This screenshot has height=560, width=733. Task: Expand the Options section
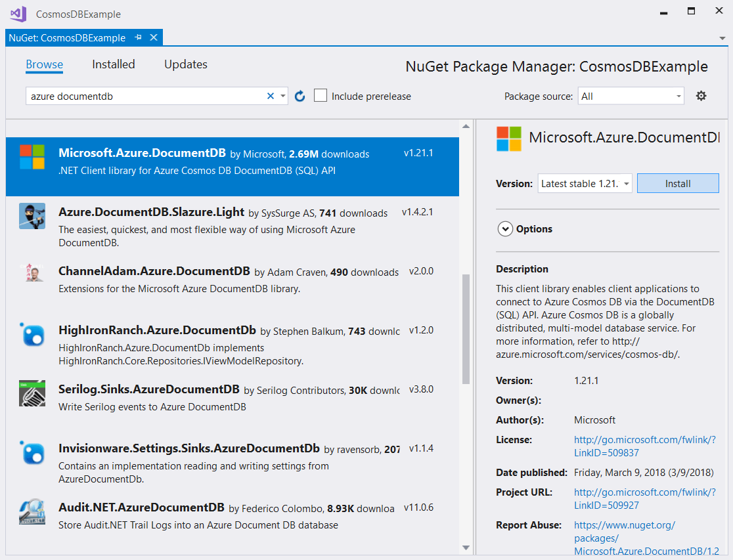505,229
